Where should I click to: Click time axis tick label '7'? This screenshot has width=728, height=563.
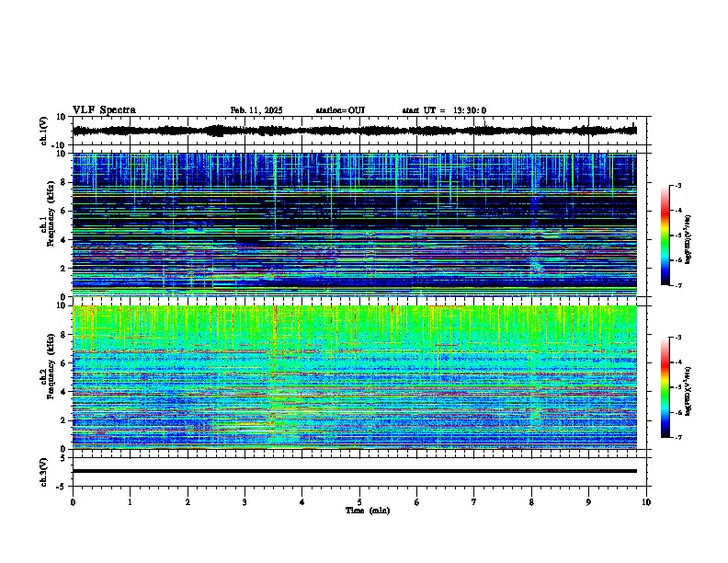(x=474, y=502)
